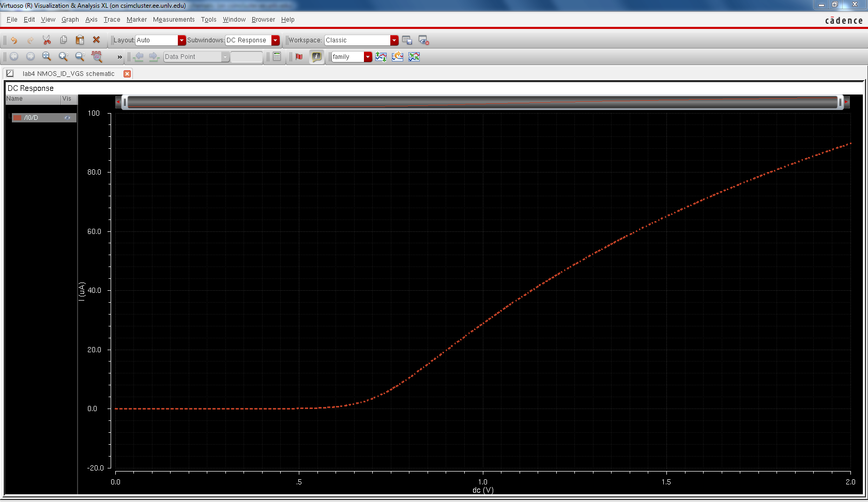Click the Save workspace icon
The image size is (868, 502).
pos(407,40)
